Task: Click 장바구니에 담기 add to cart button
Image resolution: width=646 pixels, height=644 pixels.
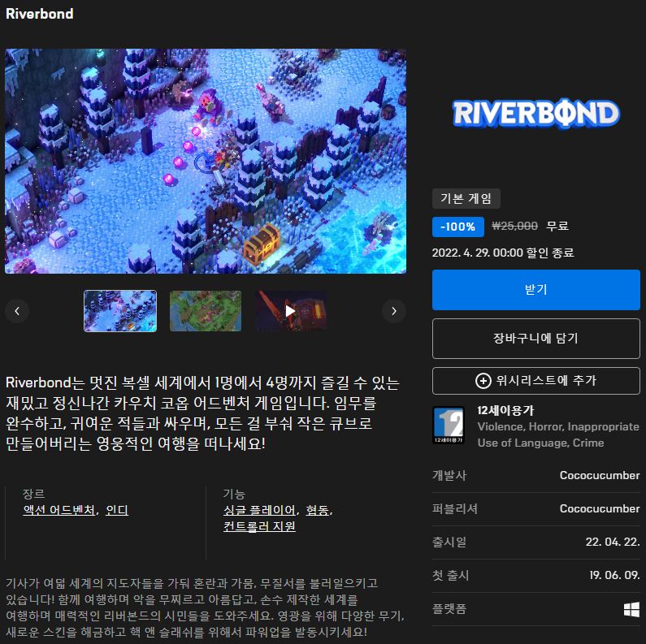Action: (x=535, y=339)
